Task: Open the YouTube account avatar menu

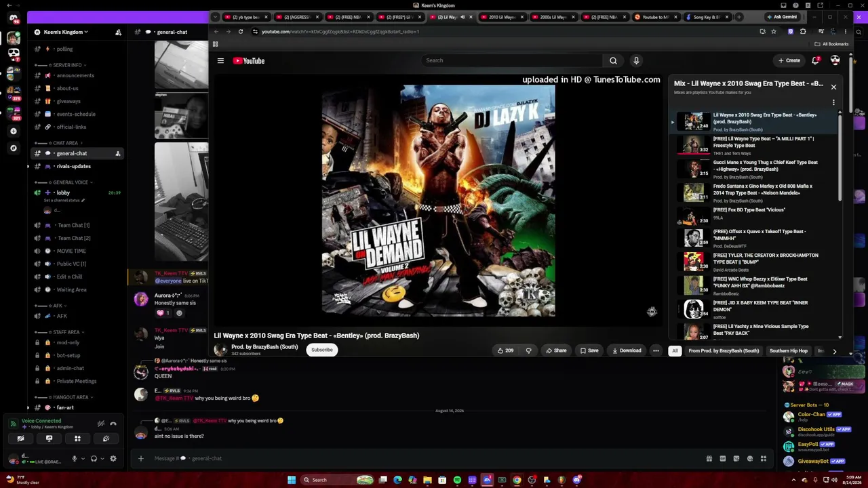Action: (835, 60)
